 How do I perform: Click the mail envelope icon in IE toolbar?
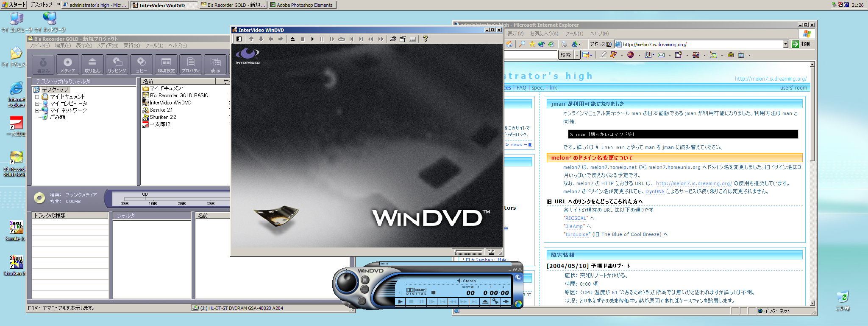point(661,55)
